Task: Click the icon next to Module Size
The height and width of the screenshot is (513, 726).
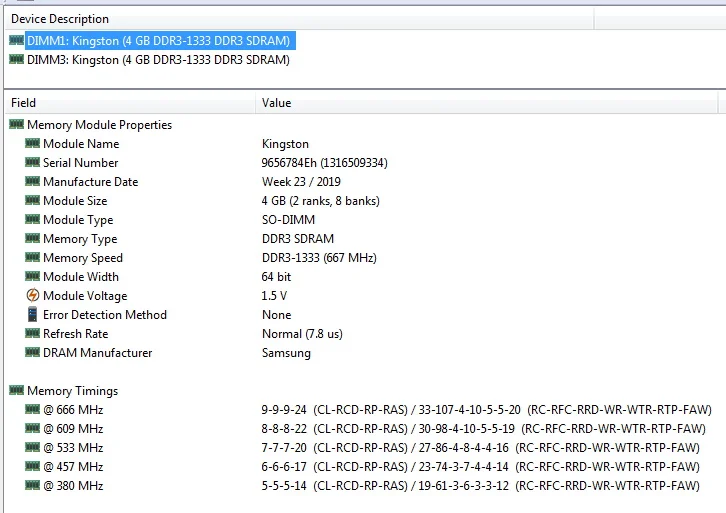Action: point(32,200)
